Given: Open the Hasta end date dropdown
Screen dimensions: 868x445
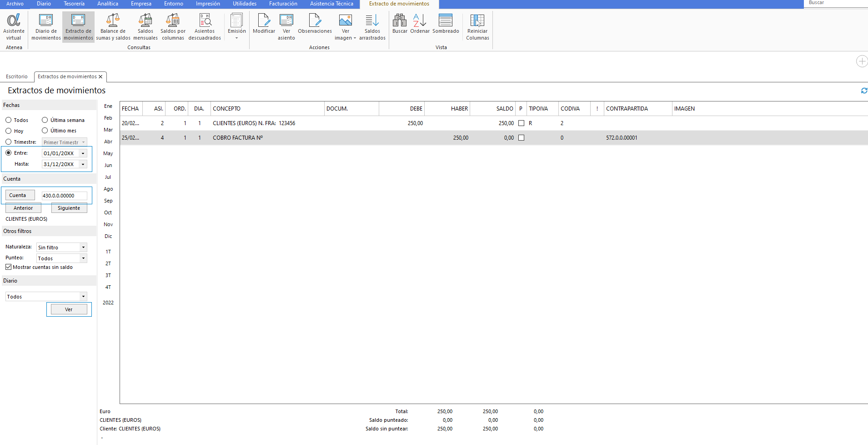Looking at the screenshot, I should 83,164.
